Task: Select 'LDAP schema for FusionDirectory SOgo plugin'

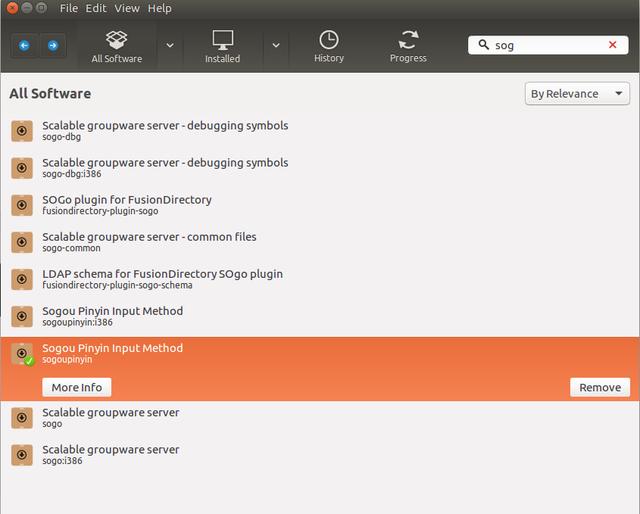Action: pos(320,279)
